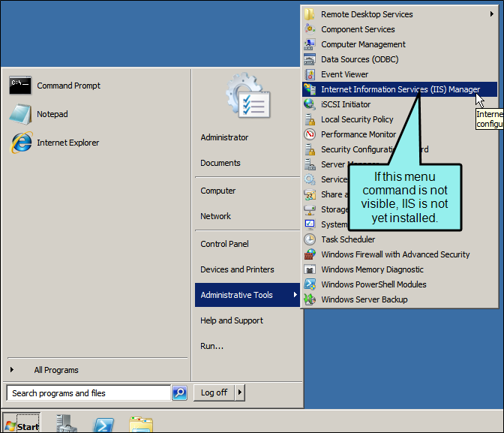Click the Start button
The height and width of the screenshot is (433, 504).
point(22,424)
